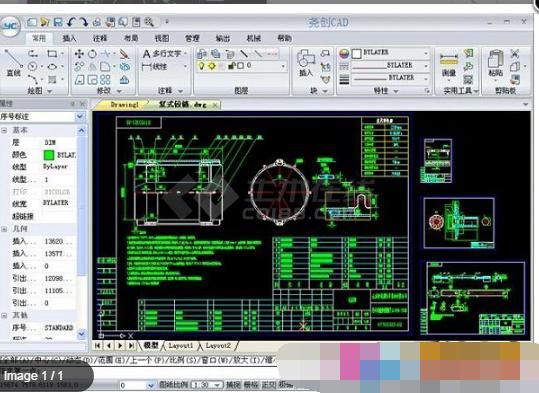Click the color wheel icon in 特性 panel

click(x=344, y=53)
